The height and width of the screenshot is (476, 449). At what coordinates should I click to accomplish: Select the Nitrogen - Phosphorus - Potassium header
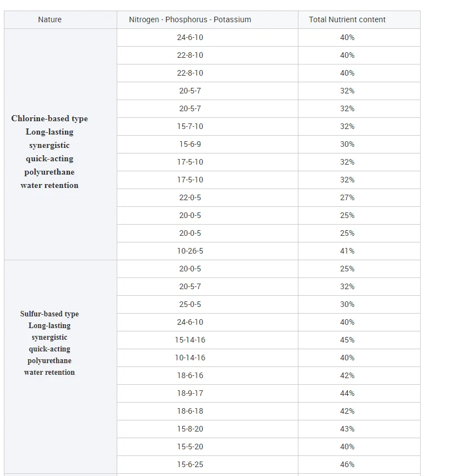click(190, 19)
